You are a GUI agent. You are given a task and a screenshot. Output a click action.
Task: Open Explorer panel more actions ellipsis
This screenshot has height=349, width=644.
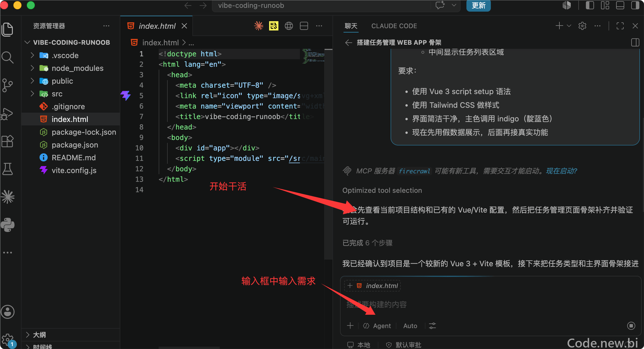[106, 26]
